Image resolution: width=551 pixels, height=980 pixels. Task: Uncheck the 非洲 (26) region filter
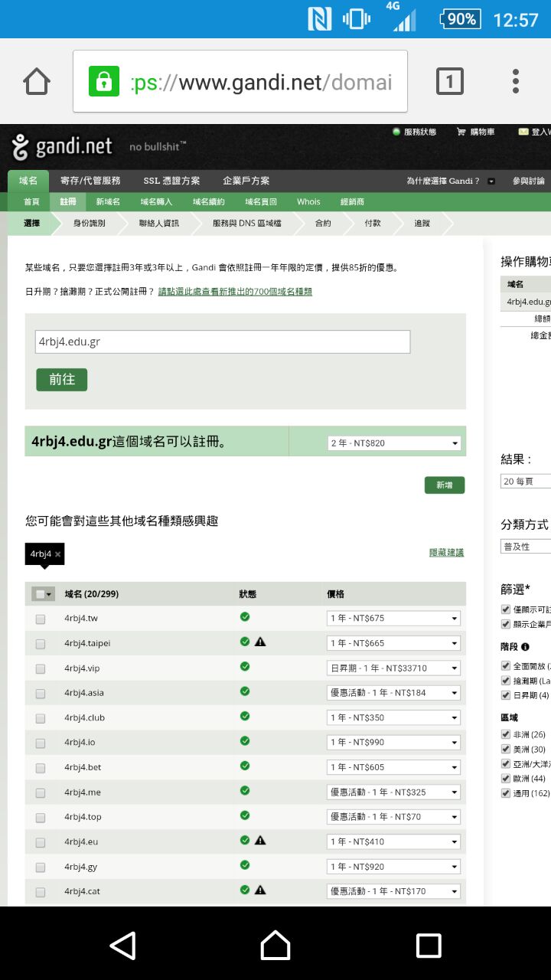pyautogui.click(x=505, y=734)
